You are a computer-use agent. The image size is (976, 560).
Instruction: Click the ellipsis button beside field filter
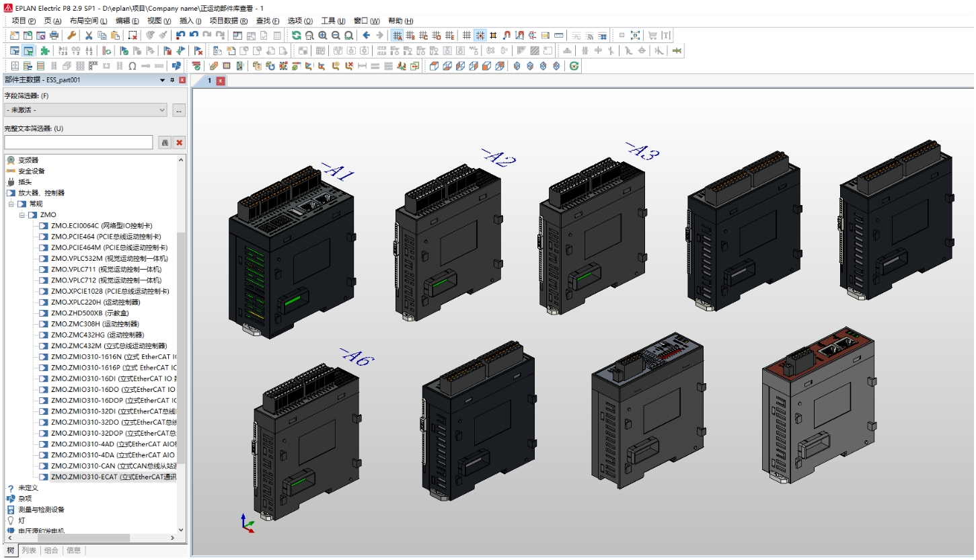[179, 110]
